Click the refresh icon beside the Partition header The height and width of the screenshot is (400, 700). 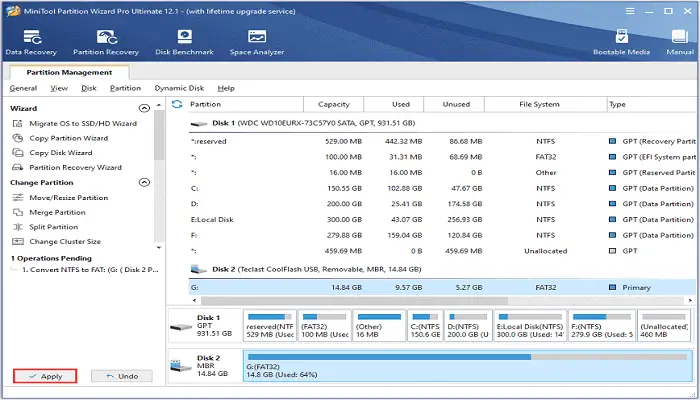tap(177, 104)
